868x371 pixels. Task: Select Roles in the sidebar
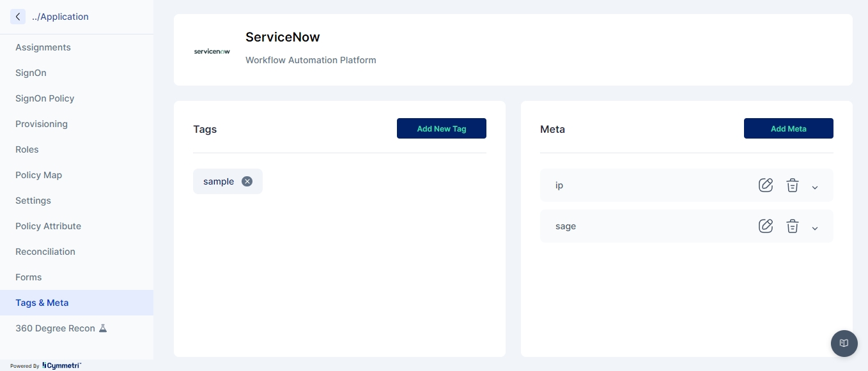(27, 149)
